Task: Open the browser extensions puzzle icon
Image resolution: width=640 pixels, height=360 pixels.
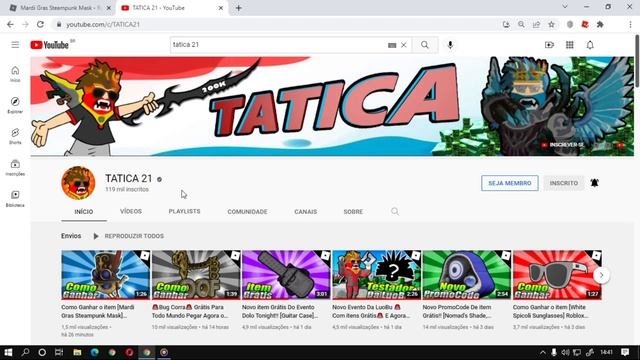Action: (x=600, y=24)
